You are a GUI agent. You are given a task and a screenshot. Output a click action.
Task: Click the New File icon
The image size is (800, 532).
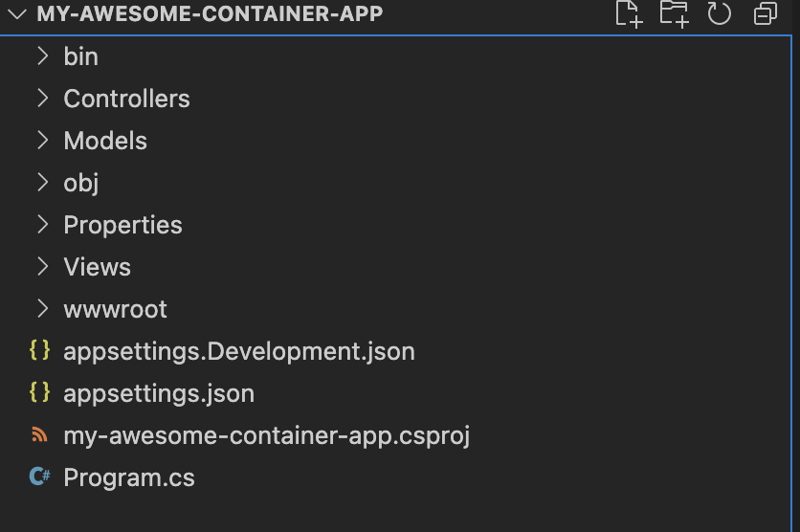pyautogui.click(x=629, y=13)
